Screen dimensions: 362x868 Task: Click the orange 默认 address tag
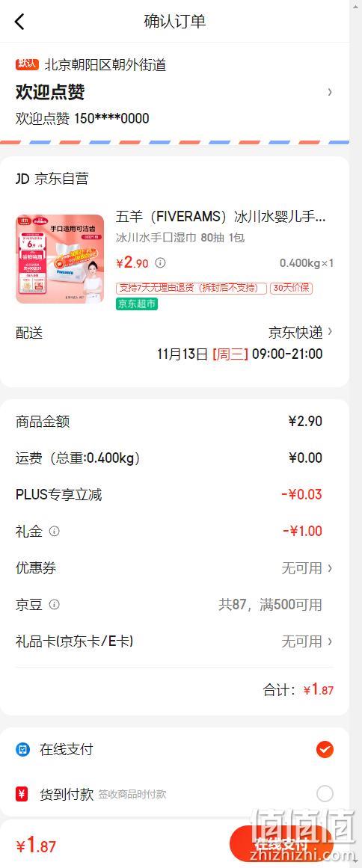coord(27,64)
